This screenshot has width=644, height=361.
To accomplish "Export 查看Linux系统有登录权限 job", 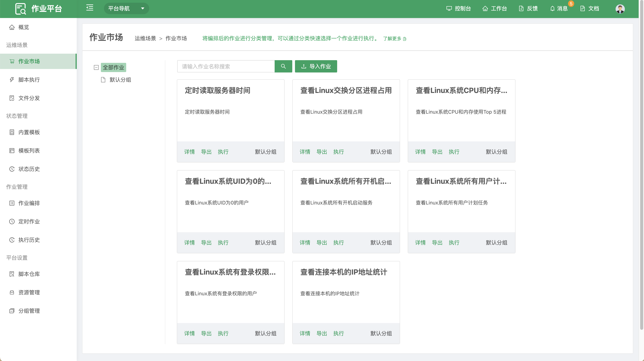I will 206,334.
